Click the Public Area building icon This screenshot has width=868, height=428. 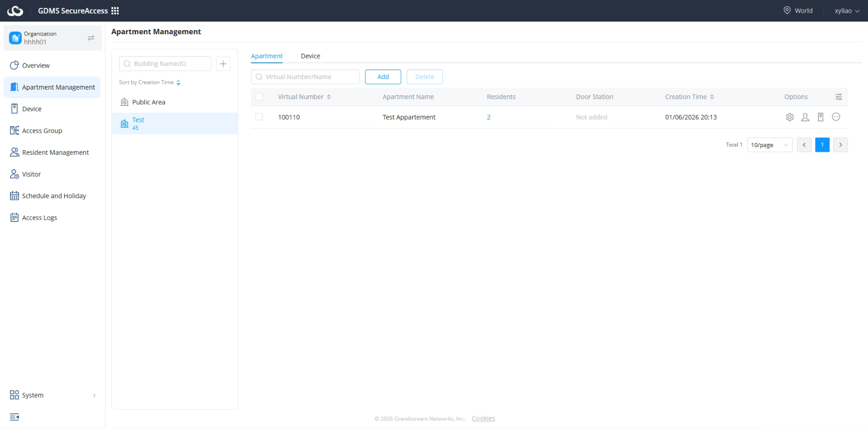point(124,102)
